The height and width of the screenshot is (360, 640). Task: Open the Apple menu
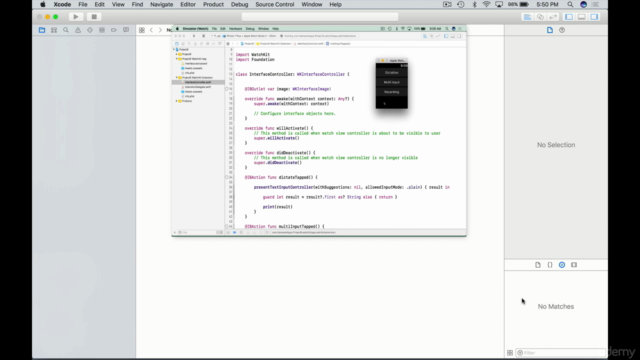coord(43,4)
